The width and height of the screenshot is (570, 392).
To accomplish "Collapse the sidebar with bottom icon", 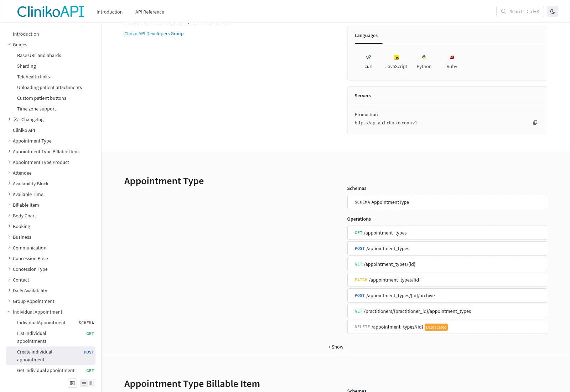I will pos(72,383).
